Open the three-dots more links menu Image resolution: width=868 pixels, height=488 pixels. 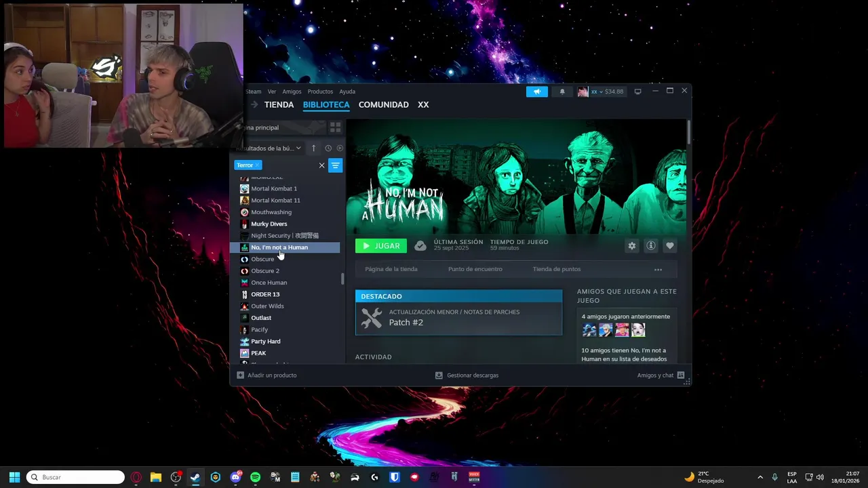[658, 270]
